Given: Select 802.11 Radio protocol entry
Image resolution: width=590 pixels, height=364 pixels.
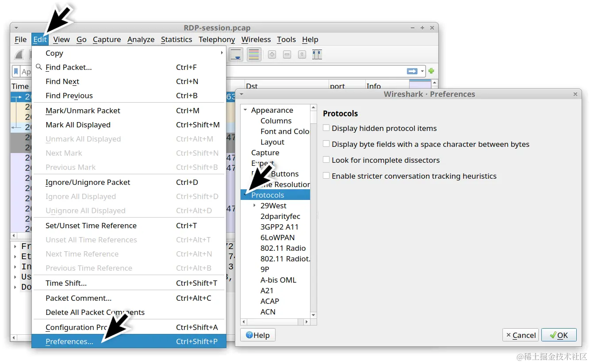Looking at the screenshot, I should (283, 248).
